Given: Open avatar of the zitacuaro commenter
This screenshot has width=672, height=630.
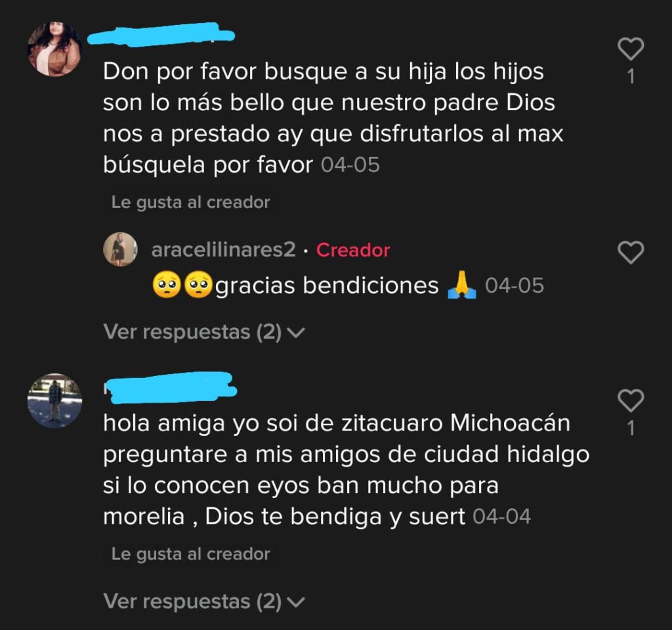Looking at the screenshot, I should (x=54, y=401).
